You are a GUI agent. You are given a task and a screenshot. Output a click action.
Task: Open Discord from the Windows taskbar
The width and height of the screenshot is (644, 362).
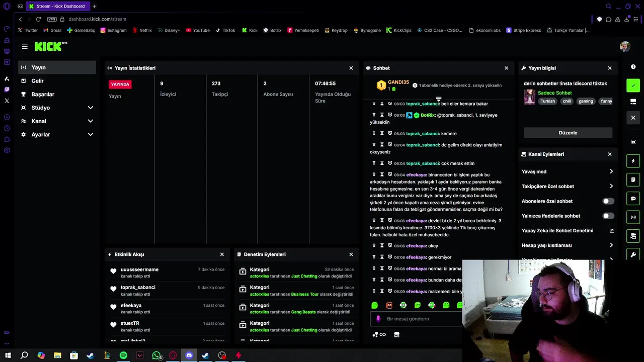pyautogui.click(x=189, y=355)
